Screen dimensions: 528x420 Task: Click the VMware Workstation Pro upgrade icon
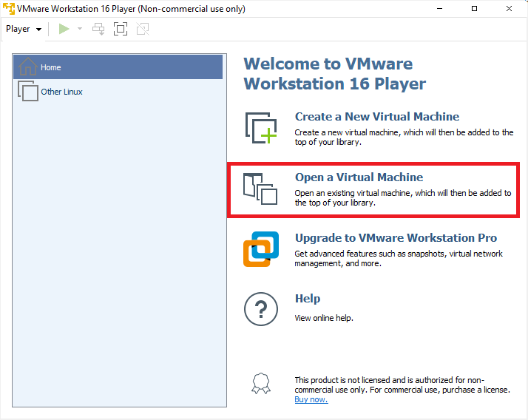(260, 249)
